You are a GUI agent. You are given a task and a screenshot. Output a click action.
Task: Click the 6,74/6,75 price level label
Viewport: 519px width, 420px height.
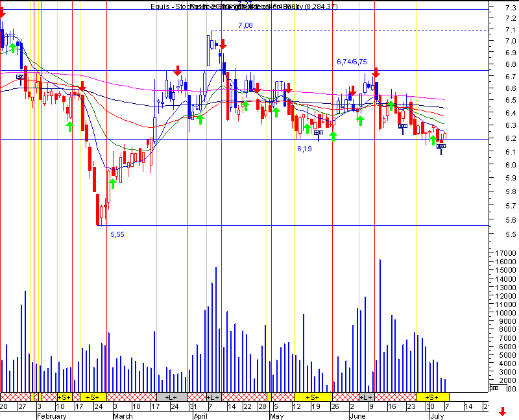[352, 62]
